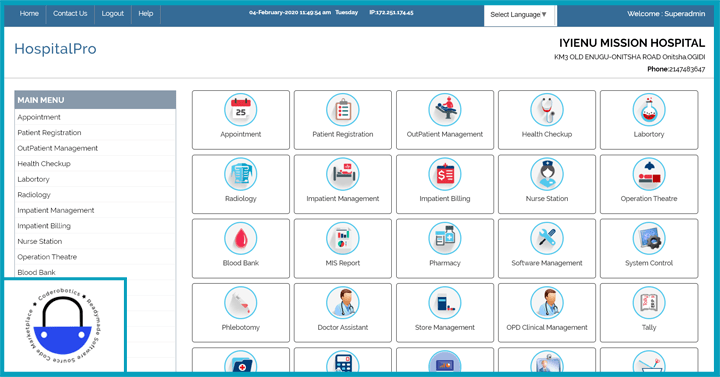
Task: Select Labortory in main menu sidebar
Action: pyautogui.click(x=95, y=179)
